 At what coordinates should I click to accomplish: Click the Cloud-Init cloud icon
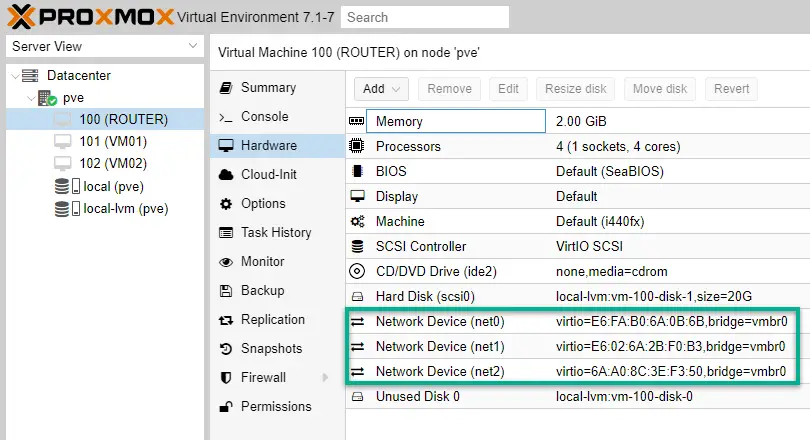coord(226,175)
